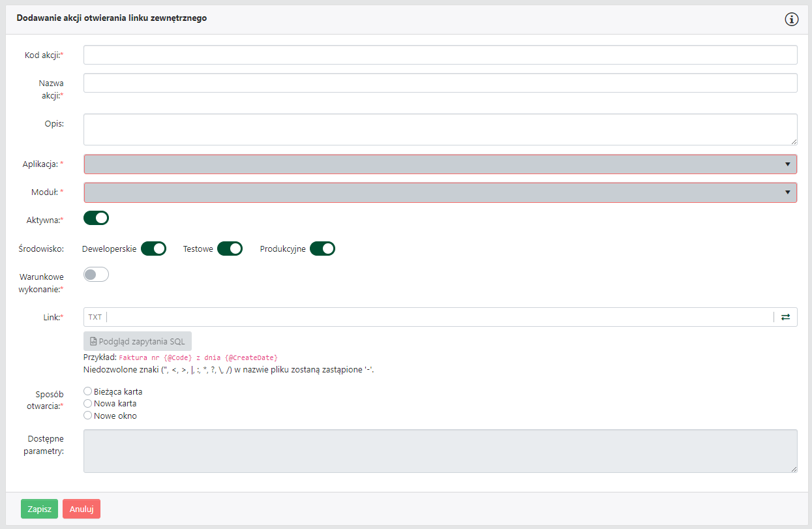Click the TXT mode indicator in Link field
Viewport: 812px width, 529px height.
[95, 317]
